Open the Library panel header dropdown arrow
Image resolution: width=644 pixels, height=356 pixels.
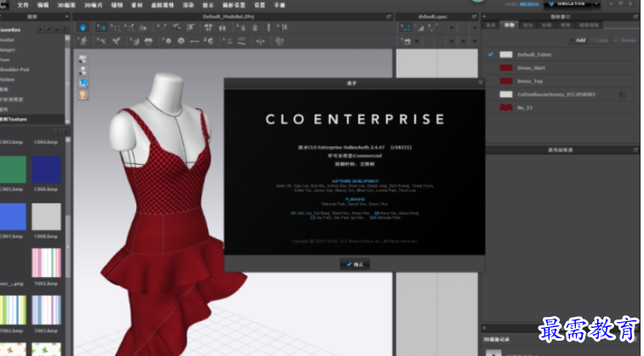coord(67,17)
